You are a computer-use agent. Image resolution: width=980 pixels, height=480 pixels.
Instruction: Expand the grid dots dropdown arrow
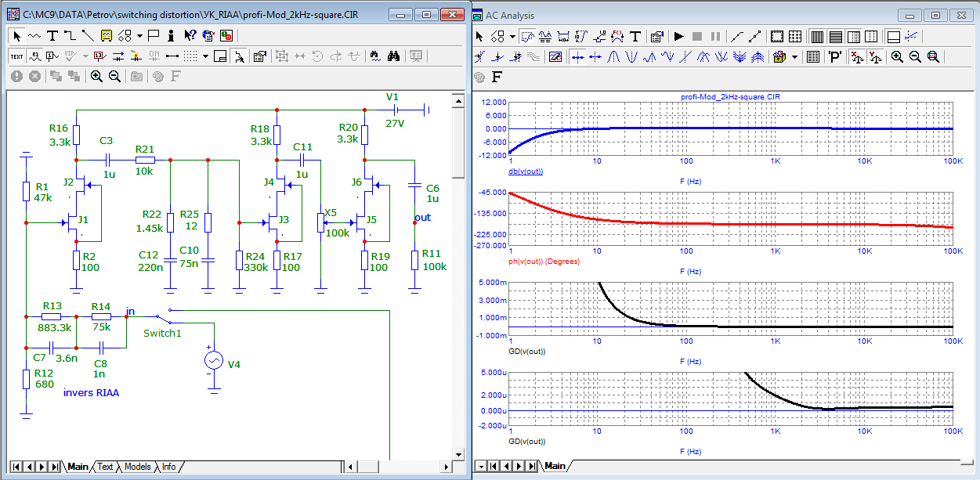click(205, 56)
